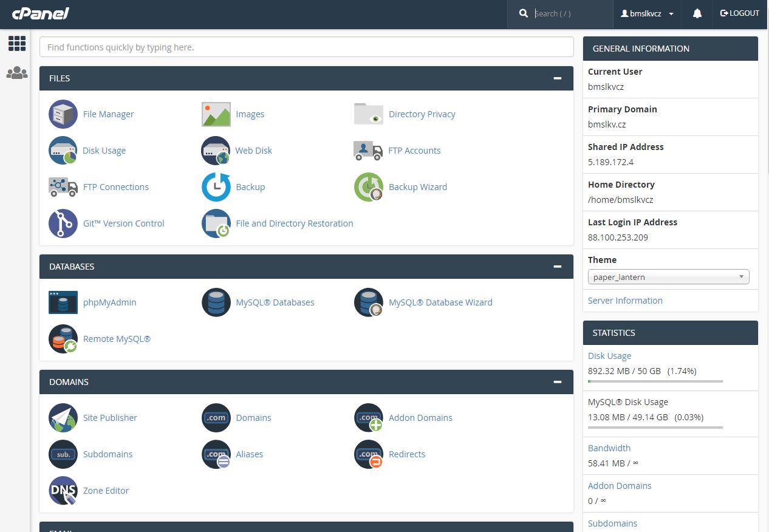
Task: Click the Disk Usage statistics link
Action: pyautogui.click(x=609, y=356)
